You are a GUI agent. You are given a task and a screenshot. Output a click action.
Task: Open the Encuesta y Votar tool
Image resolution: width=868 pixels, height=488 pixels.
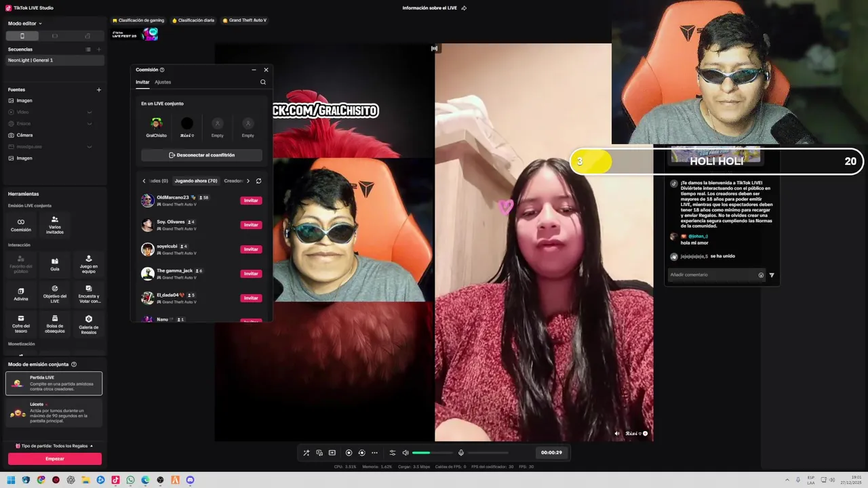click(89, 293)
